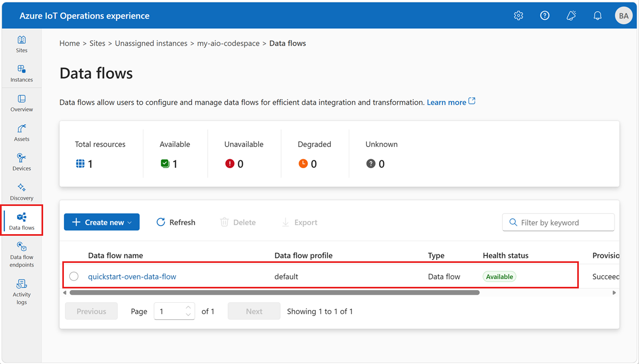Click the scrollbar right arrow
Image resolution: width=639 pixels, height=364 pixels.
point(614,292)
